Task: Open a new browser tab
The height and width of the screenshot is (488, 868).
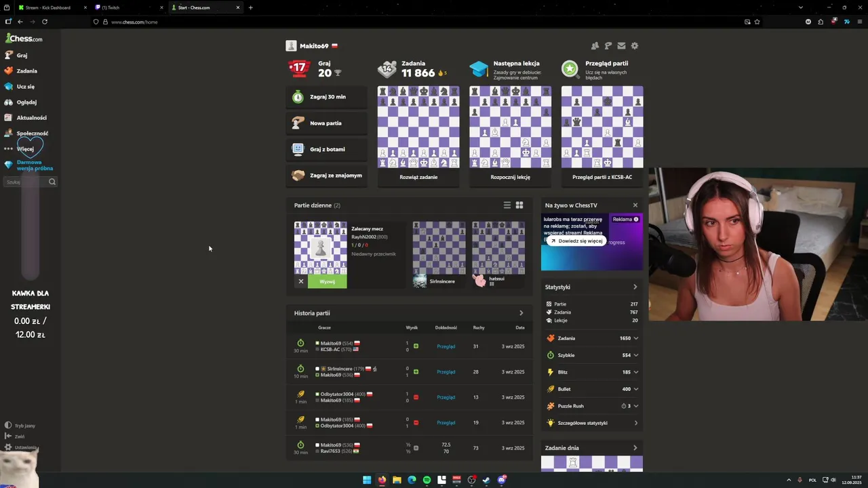Action: 250,7
